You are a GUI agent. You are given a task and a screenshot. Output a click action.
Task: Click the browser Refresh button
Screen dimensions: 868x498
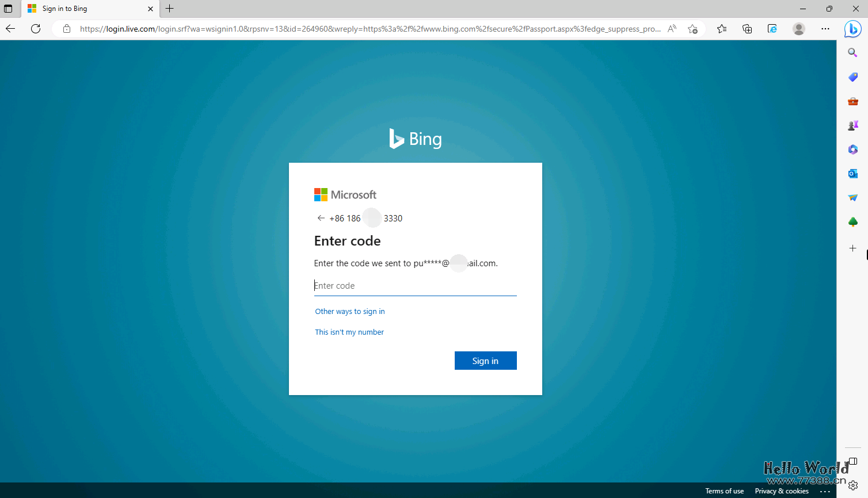pyautogui.click(x=36, y=29)
